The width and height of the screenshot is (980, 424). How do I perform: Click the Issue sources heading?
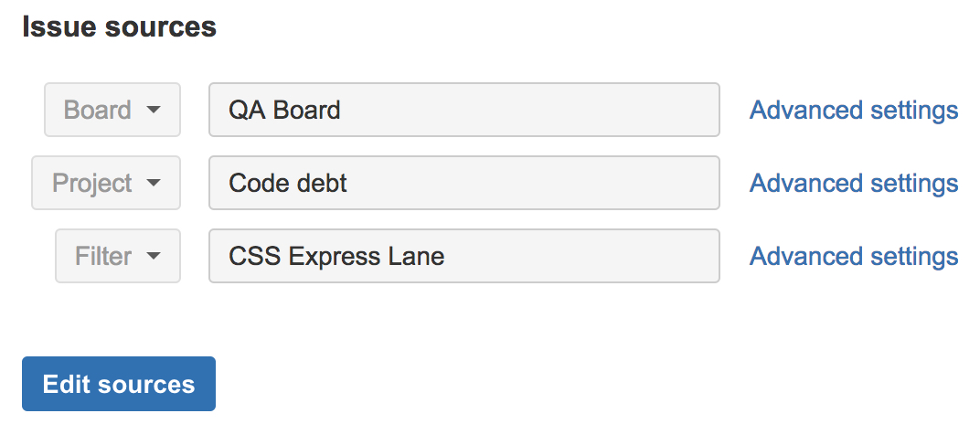click(120, 27)
